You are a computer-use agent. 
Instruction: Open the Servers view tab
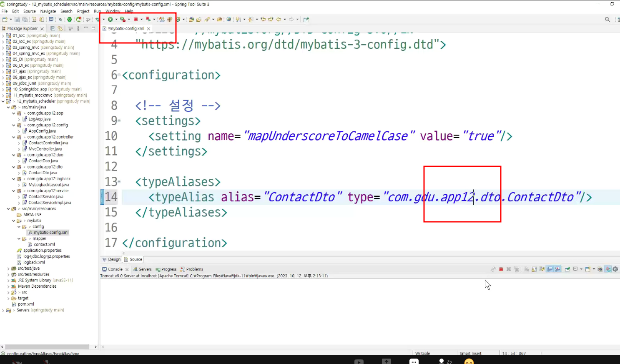[x=142, y=269]
